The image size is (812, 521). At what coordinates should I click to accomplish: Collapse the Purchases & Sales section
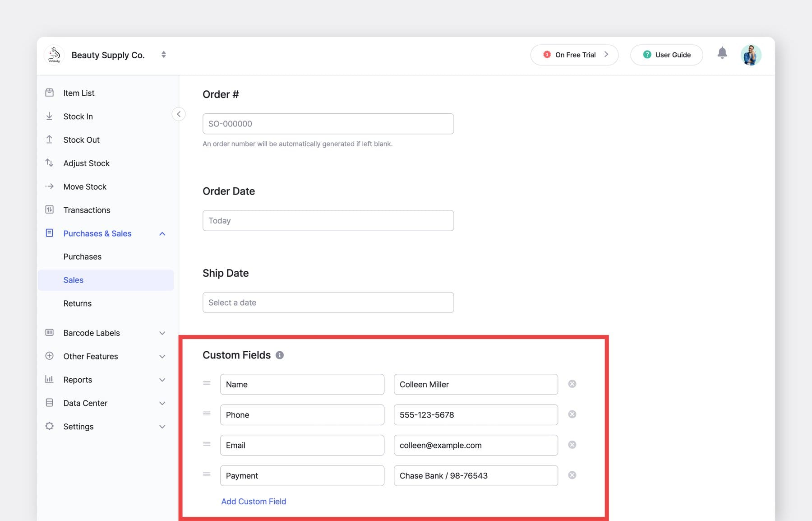162,233
